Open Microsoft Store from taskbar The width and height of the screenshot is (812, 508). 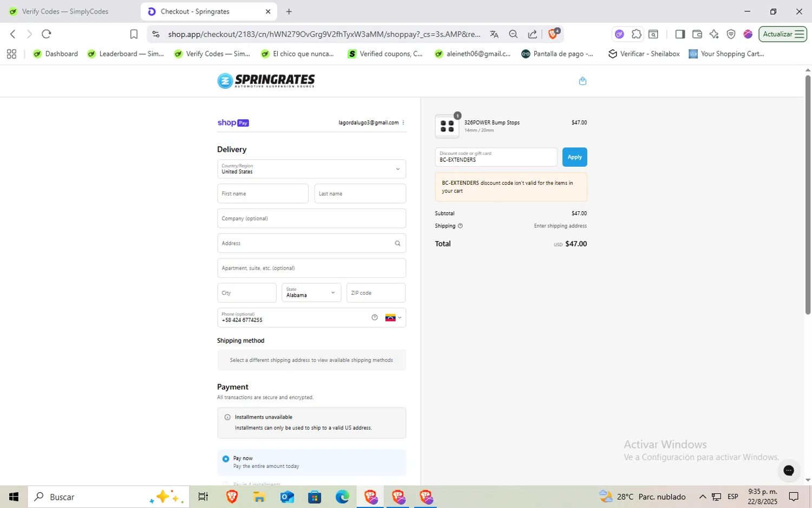tap(315, 497)
